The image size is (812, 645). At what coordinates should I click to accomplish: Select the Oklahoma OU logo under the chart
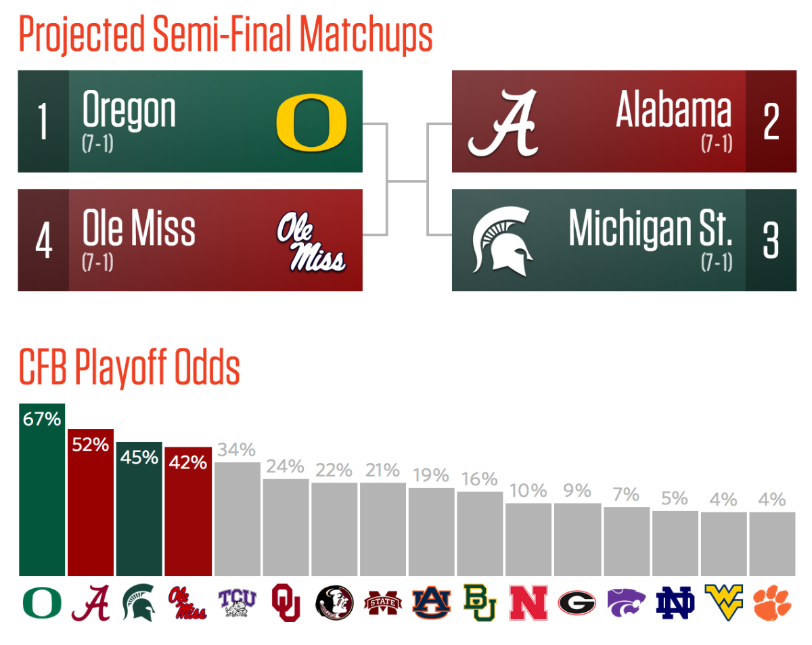click(x=286, y=602)
